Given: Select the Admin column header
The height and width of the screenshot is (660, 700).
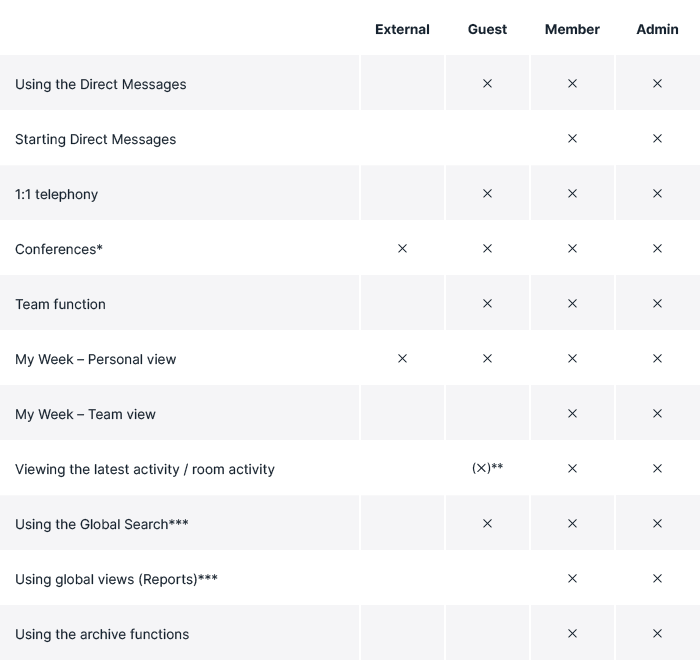Looking at the screenshot, I should tap(657, 29).
